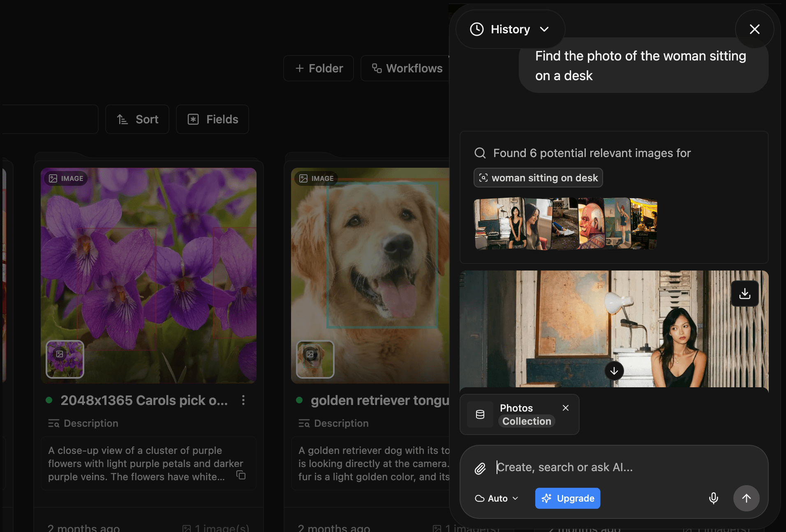Download the woman photo using the download icon

point(744,293)
